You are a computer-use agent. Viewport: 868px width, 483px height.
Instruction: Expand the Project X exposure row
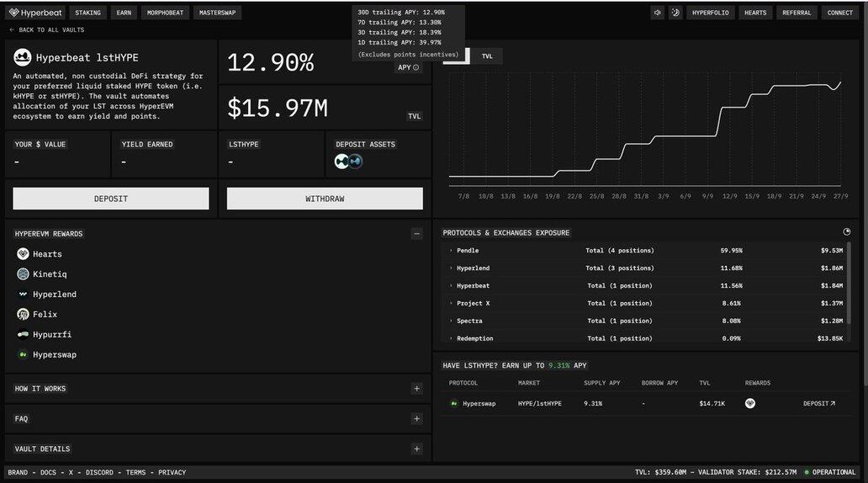[451, 304]
